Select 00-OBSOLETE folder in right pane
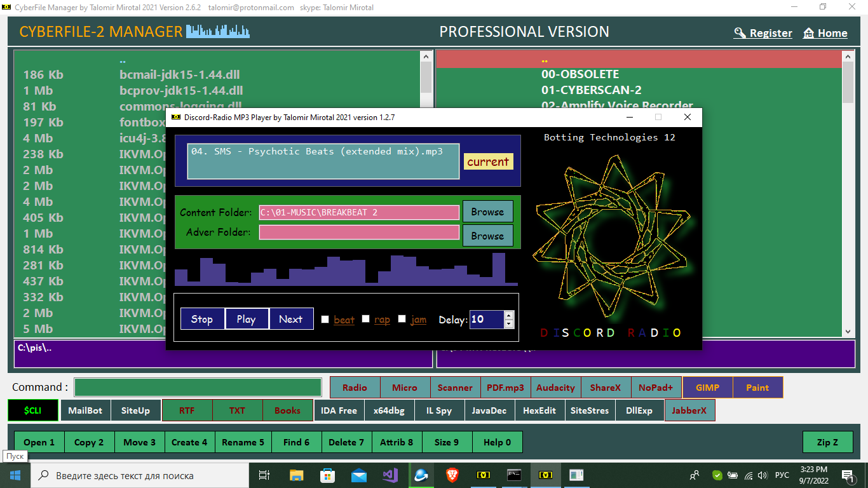This screenshot has height=488, width=868. pos(580,74)
